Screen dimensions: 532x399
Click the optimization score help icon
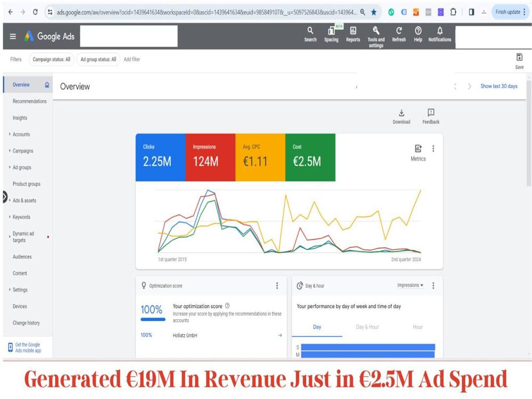pyautogui.click(x=227, y=306)
